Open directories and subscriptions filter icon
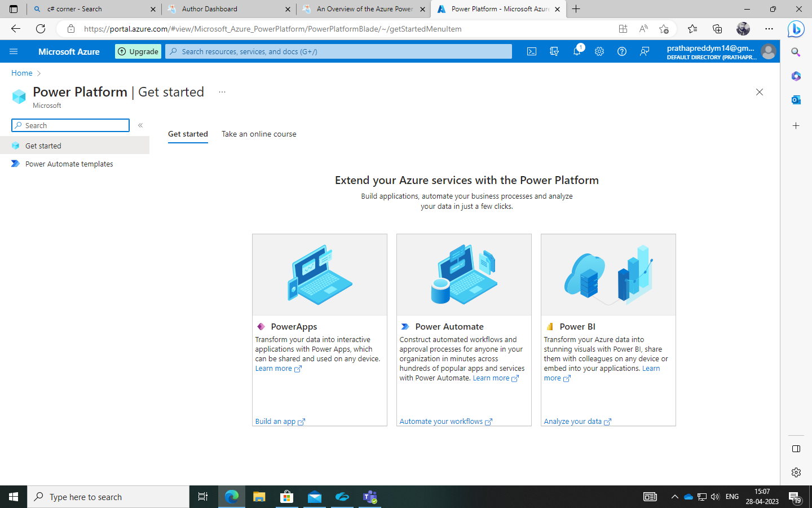This screenshot has width=812, height=508. [554, 51]
